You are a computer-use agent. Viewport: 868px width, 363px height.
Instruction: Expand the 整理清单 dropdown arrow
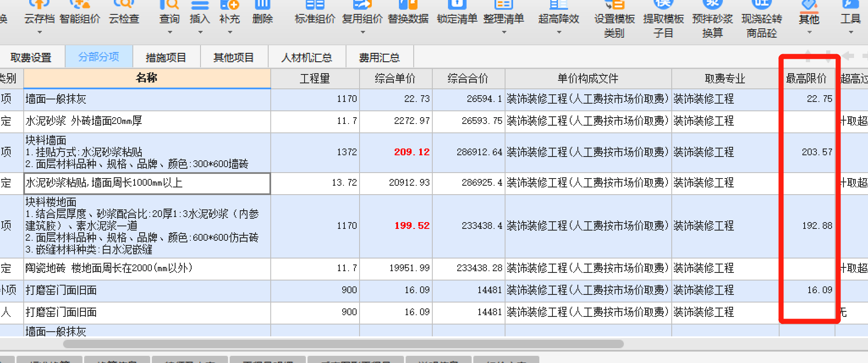(x=504, y=32)
